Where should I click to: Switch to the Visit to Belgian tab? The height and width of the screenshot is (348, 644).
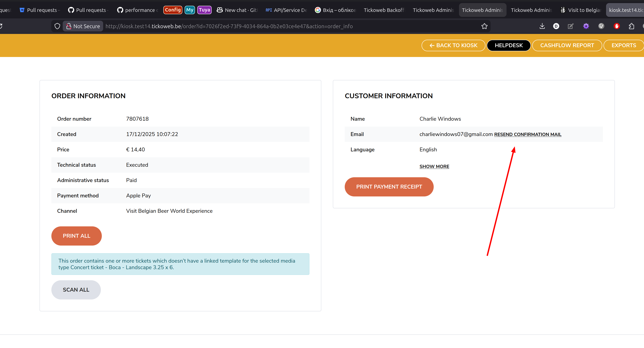(x=581, y=10)
